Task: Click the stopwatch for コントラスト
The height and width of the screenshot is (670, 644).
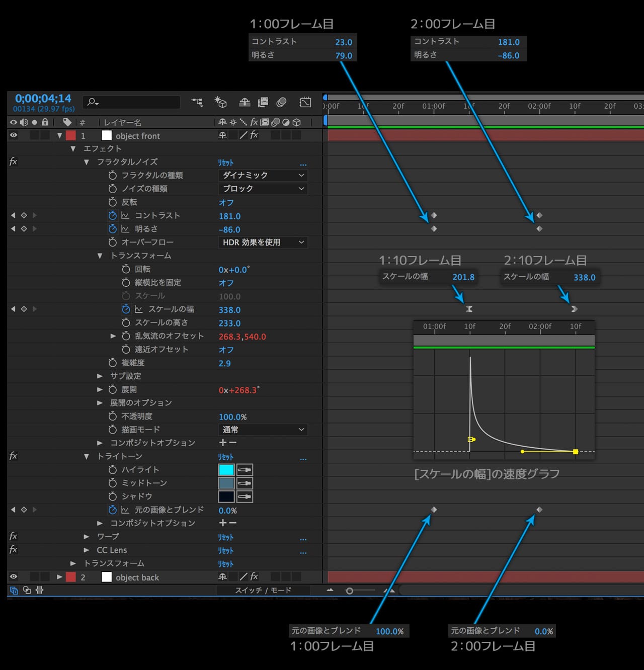Action: [112, 215]
